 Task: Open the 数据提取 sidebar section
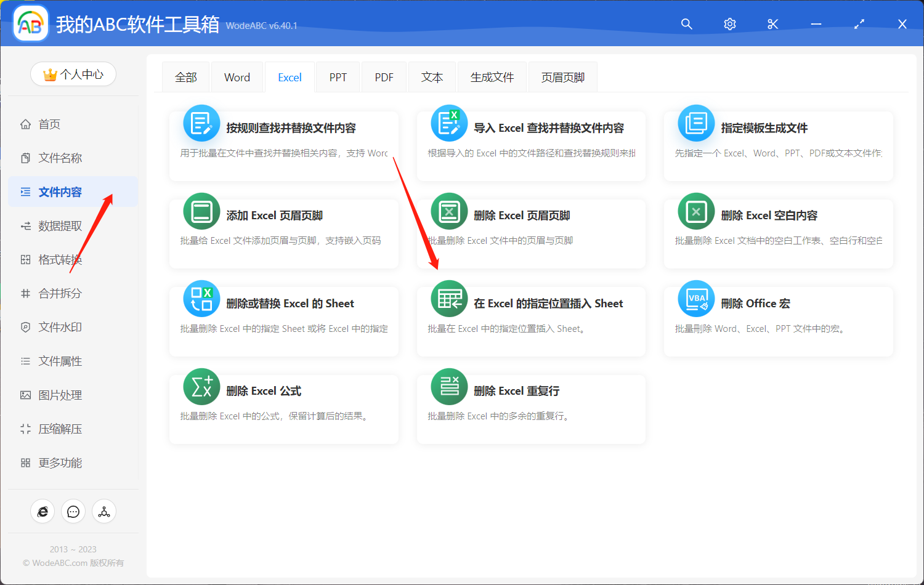point(62,225)
